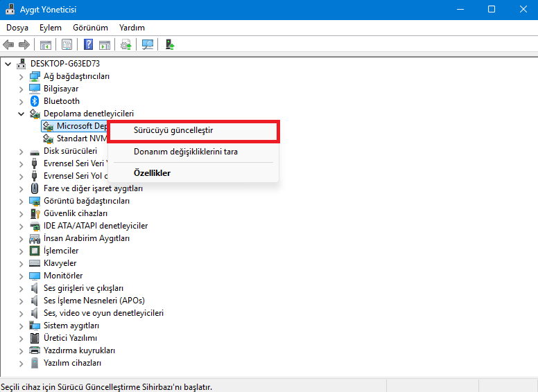The height and width of the screenshot is (392, 538).
Task: Open the Görünüm menu
Action: [x=90, y=28]
